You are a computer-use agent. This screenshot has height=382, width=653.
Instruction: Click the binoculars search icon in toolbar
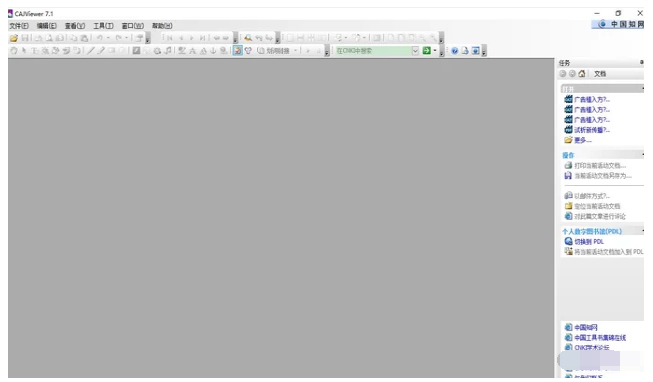coord(248,38)
